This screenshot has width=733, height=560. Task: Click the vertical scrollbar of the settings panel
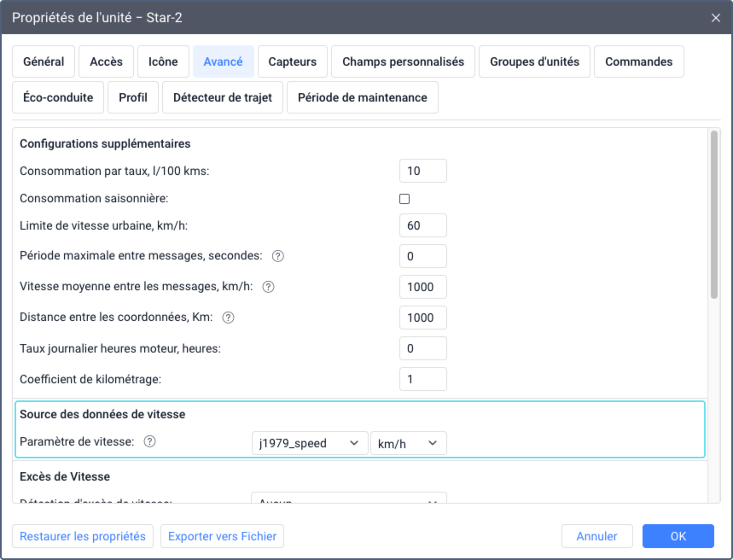click(x=714, y=214)
